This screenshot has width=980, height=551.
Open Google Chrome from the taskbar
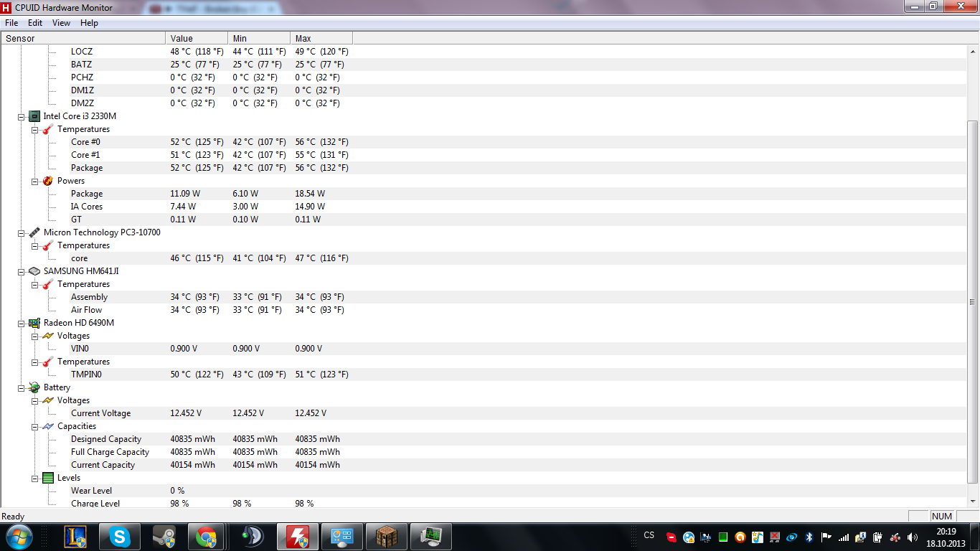click(x=207, y=537)
